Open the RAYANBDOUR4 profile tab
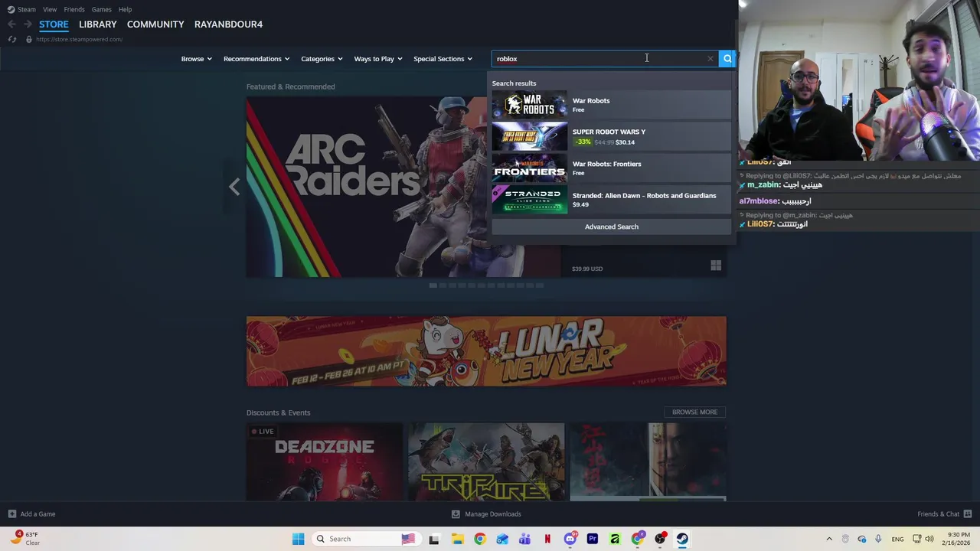980x551 pixels. pyautogui.click(x=228, y=24)
